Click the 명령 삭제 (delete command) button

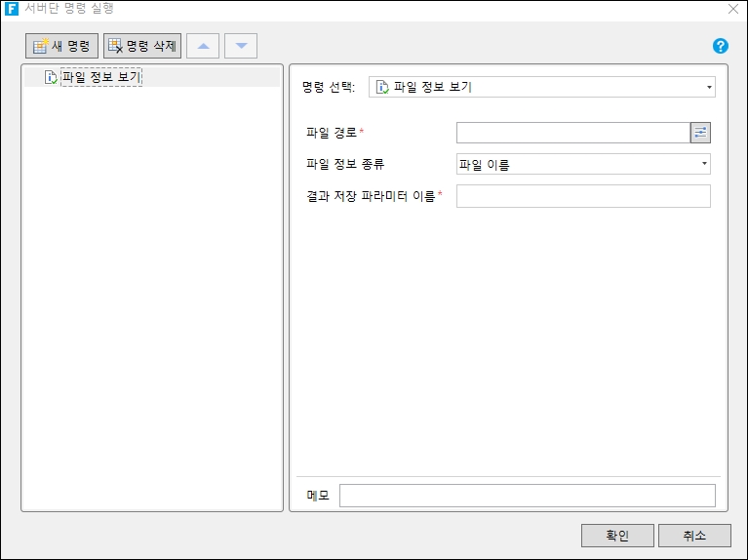coord(142,46)
